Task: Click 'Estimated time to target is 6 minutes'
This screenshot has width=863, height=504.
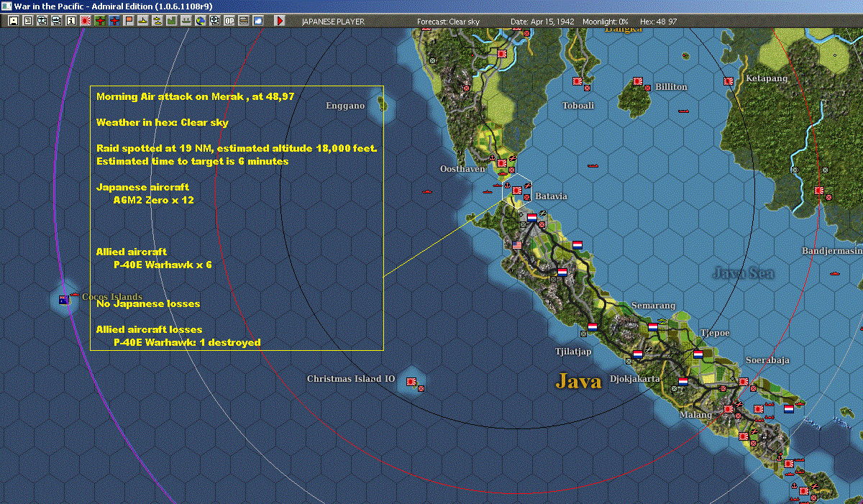Action: click(192, 161)
